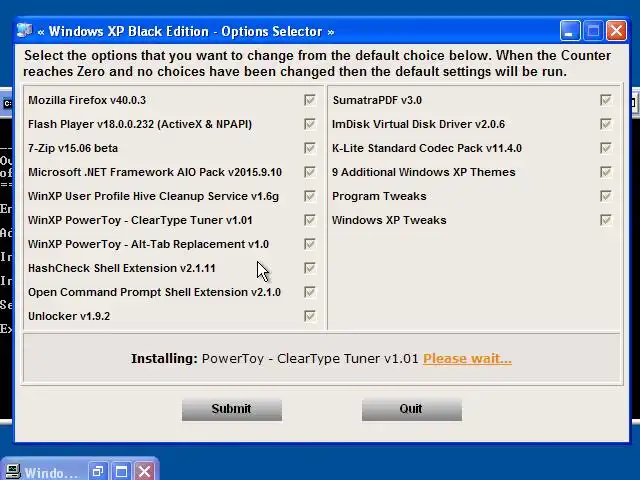640x480 pixels.
Task: Click the HashCheck Shell Extension v2.1.11 label
Action: (122, 268)
